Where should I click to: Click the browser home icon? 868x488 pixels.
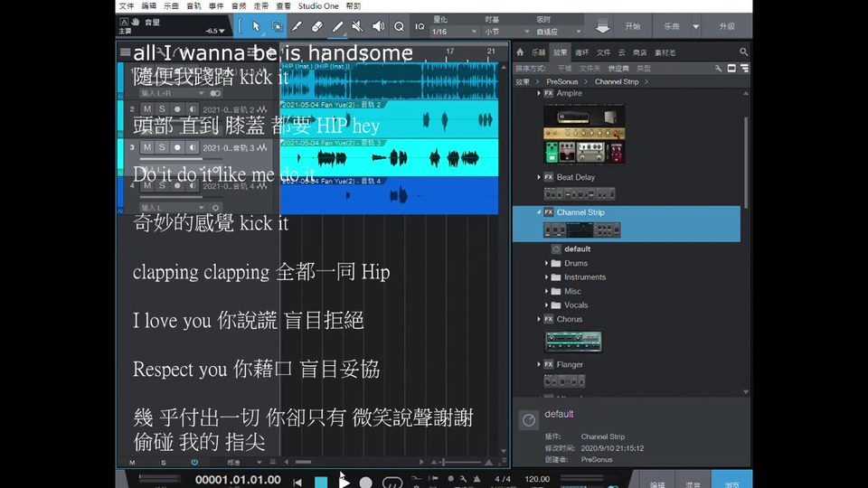tap(520, 52)
